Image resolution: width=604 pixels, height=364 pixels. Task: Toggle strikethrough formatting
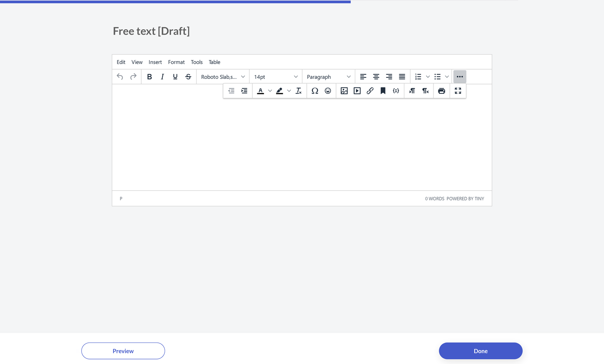tap(188, 77)
